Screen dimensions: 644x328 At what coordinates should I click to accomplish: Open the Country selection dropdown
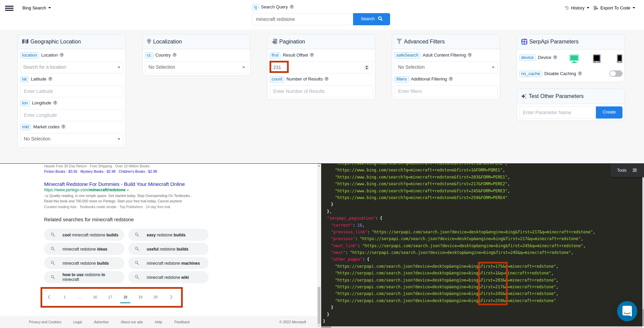pos(196,67)
